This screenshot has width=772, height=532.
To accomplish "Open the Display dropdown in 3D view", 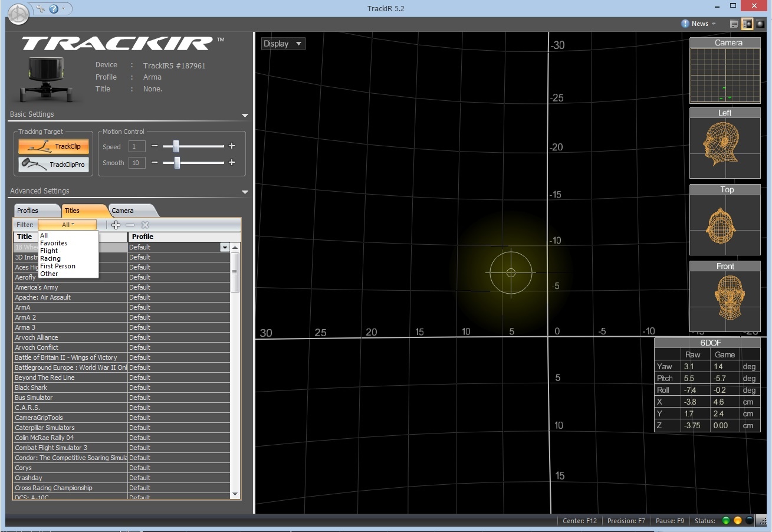I will (283, 44).
